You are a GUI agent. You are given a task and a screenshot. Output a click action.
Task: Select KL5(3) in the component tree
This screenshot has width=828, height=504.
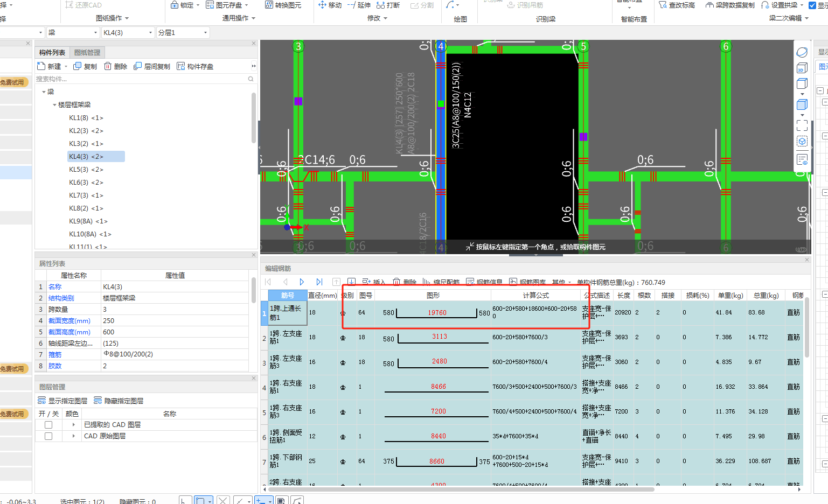click(86, 170)
